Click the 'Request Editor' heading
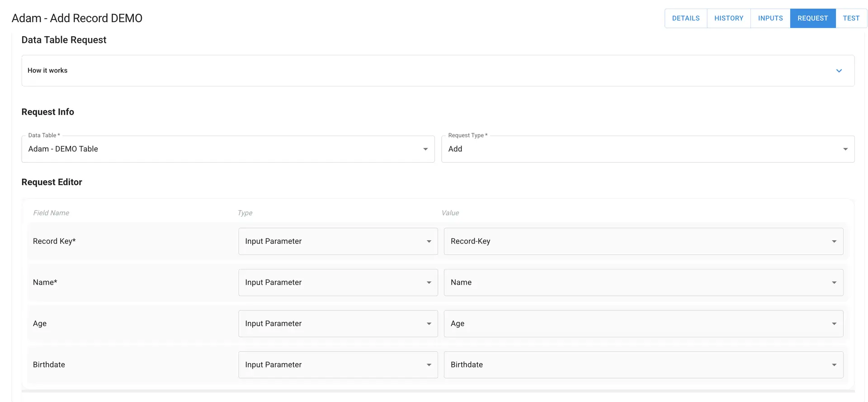Viewport: 868px width, 402px height. click(x=52, y=182)
